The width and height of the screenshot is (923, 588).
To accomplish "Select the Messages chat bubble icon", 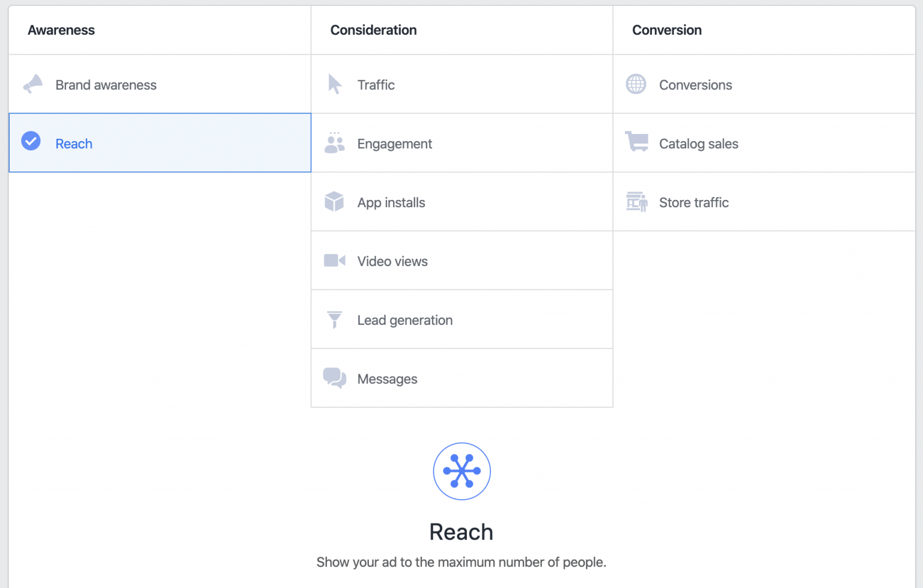I will (x=335, y=378).
